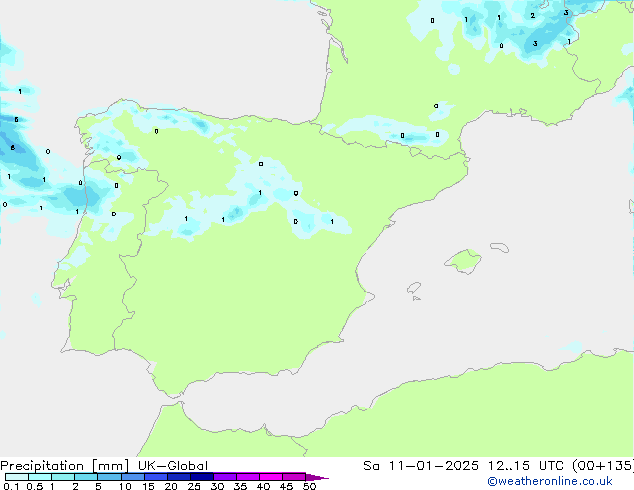Click the 'Precipitation [mm]' title text
This screenshot has width=634, height=490.
65,466
